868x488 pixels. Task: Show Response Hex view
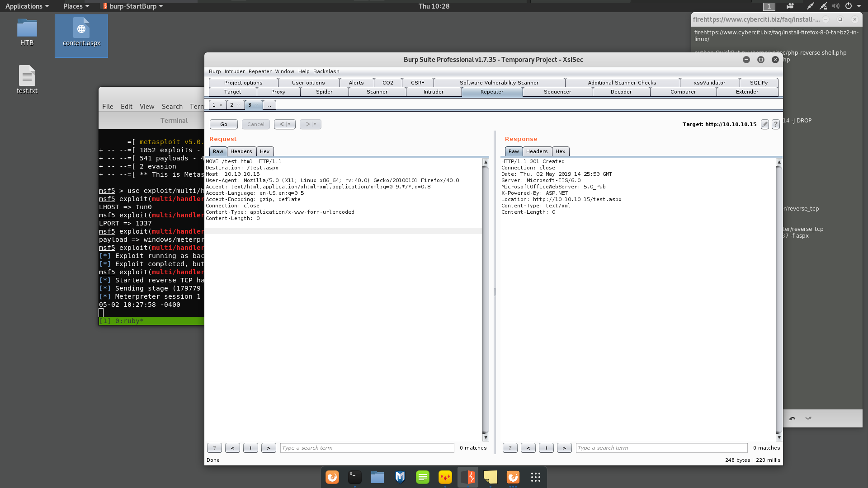pyautogui.click(x=561, y=151)
